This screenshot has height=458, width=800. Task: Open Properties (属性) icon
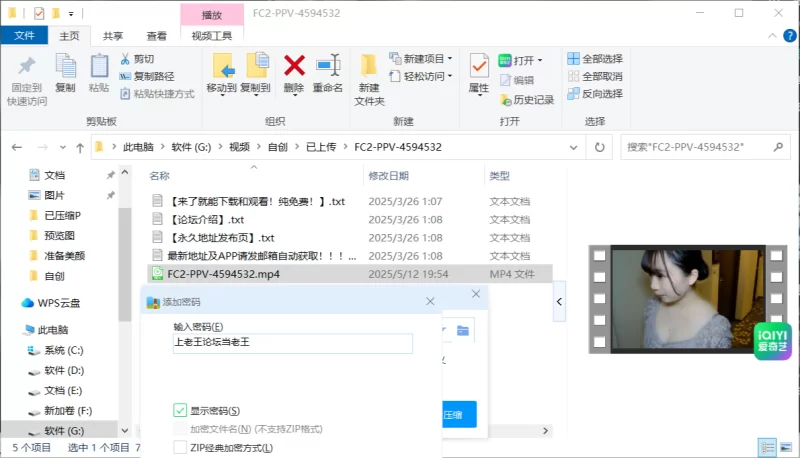click(479, 74)
